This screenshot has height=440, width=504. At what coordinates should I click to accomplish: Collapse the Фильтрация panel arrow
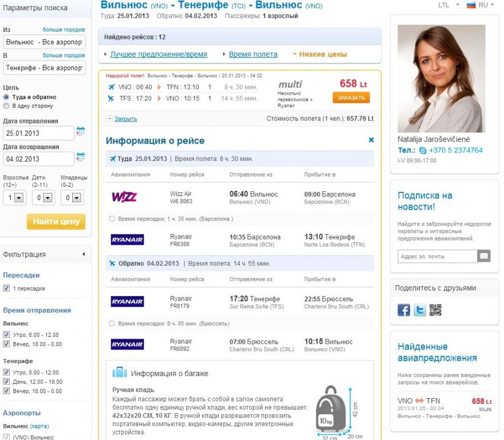click(x=84, y=254)
